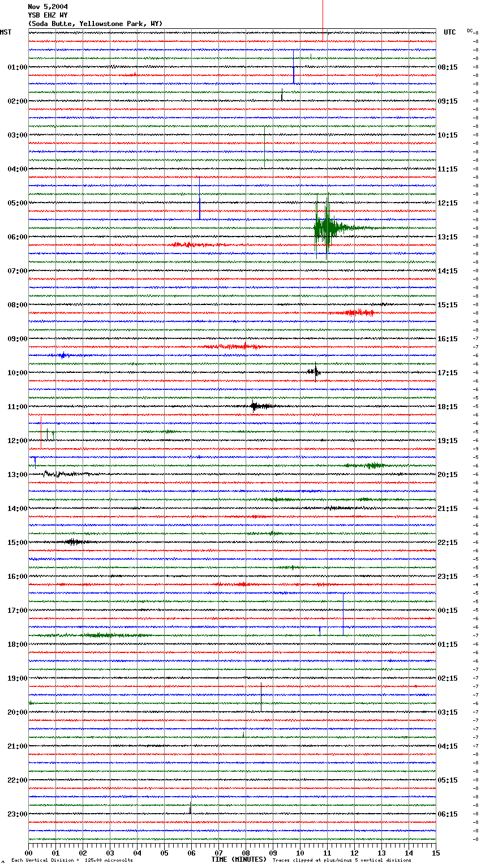The image size is (481, 868).
Task: Click the 13:00 MST time label
Action: [x=18, y=475]
